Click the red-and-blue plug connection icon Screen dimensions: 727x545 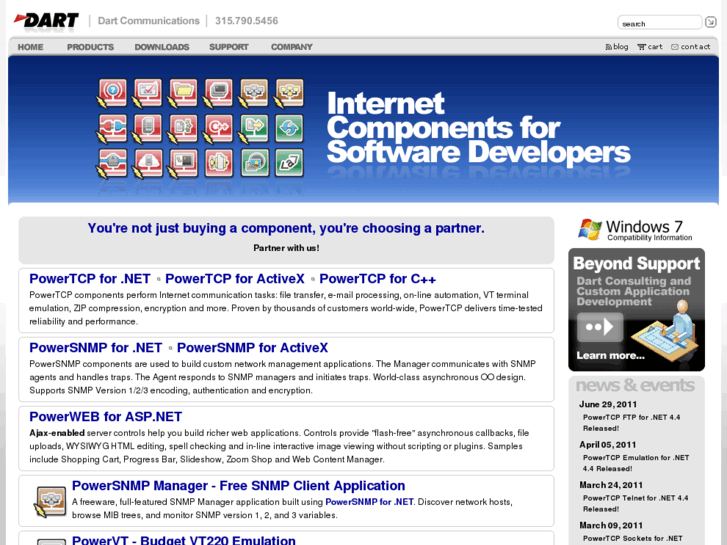(112, 128)
